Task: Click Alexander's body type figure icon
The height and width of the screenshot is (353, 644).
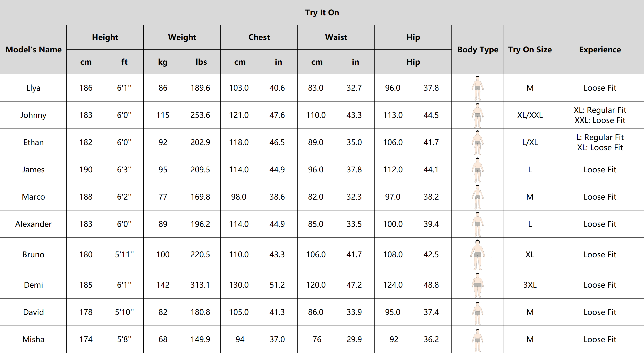Action: click(x=477, y=224)
